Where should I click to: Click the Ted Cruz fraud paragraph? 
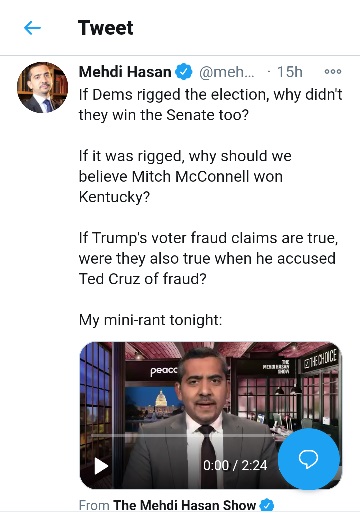click(208, 258)
